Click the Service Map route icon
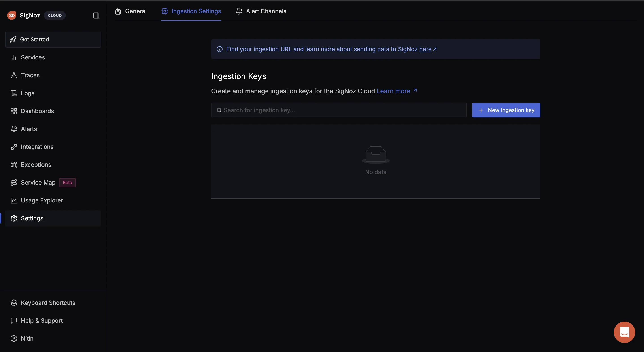Screen dimensions: 644x352 click(14, 183)
